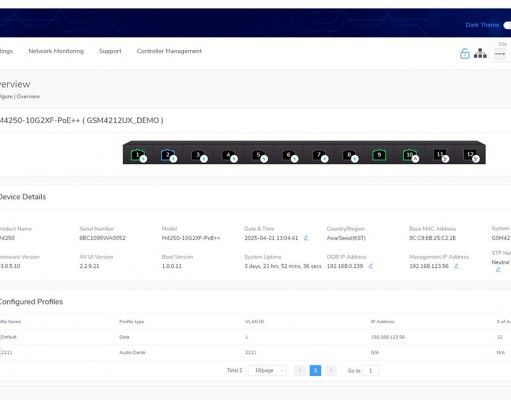
Task: Select port 10 on the switch graphic
Action: tap(410, 155)
